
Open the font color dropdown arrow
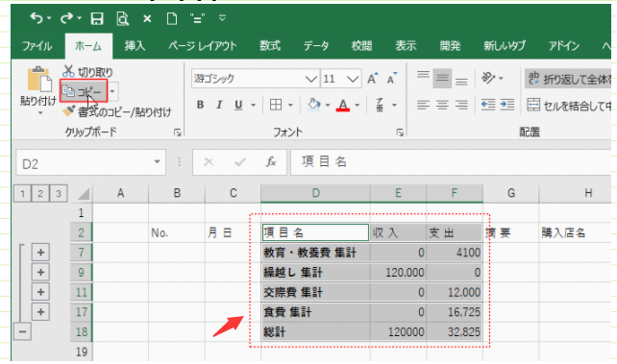[x=358, y=105]
